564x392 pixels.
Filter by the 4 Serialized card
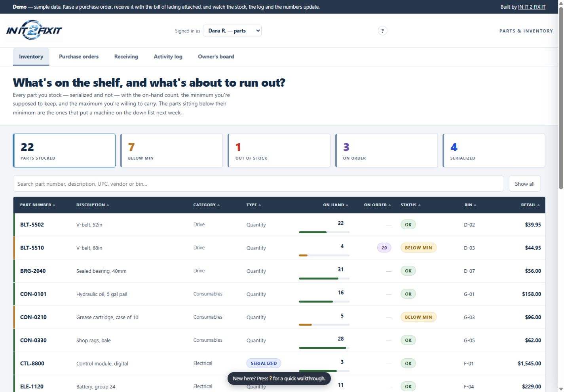(x=494, y=150)
